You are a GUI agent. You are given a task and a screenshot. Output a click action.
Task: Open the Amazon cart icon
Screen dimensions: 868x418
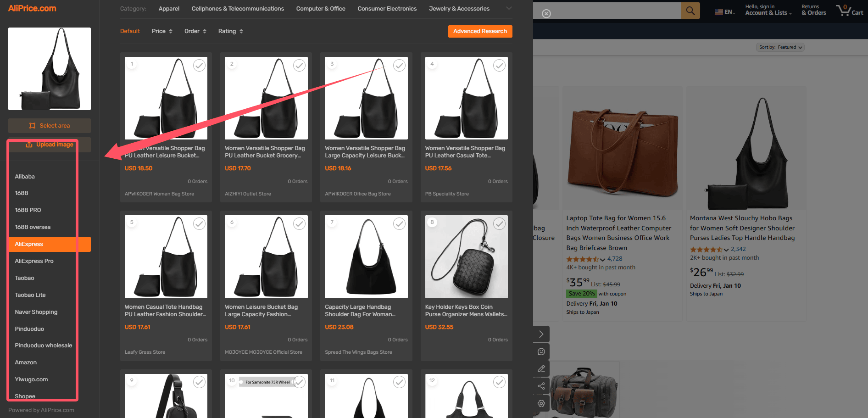(849, 10)
